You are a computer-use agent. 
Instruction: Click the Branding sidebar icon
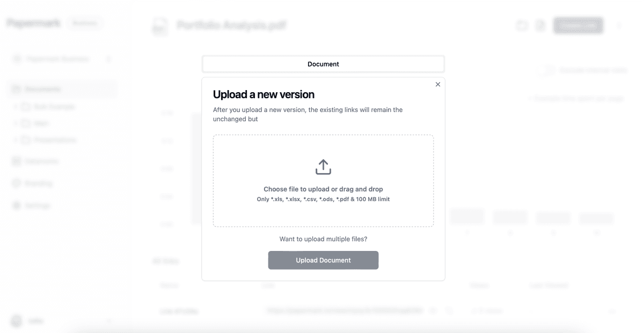pyautogui.click(x=16, y=183)
